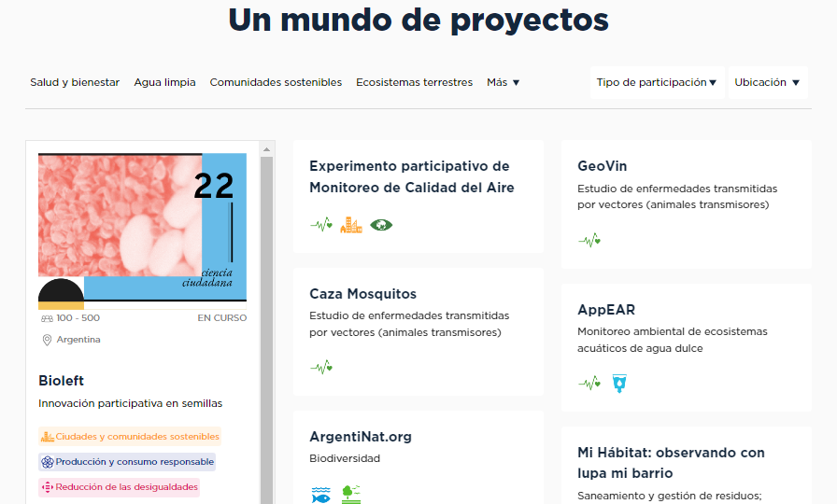
Task: Click the blue fish water icon under ArgentiNat.org
Action: [x=320, y=495]
